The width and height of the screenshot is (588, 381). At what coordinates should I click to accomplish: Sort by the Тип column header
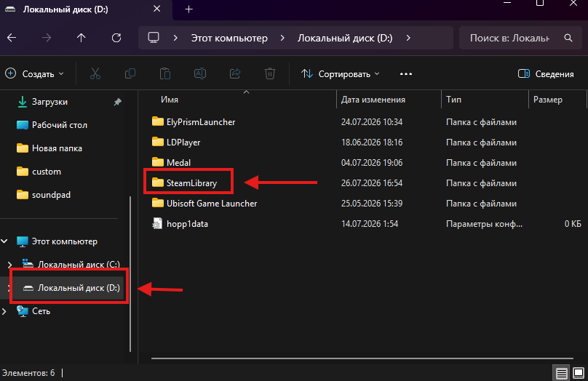(454, 100)
